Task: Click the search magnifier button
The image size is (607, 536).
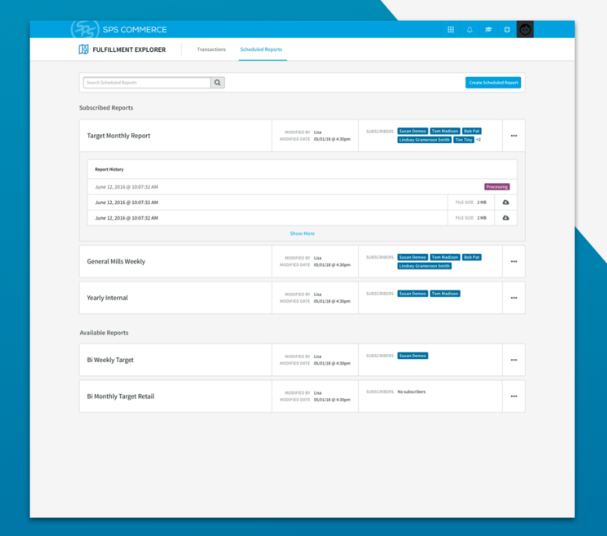Action: tap(218, 82)
